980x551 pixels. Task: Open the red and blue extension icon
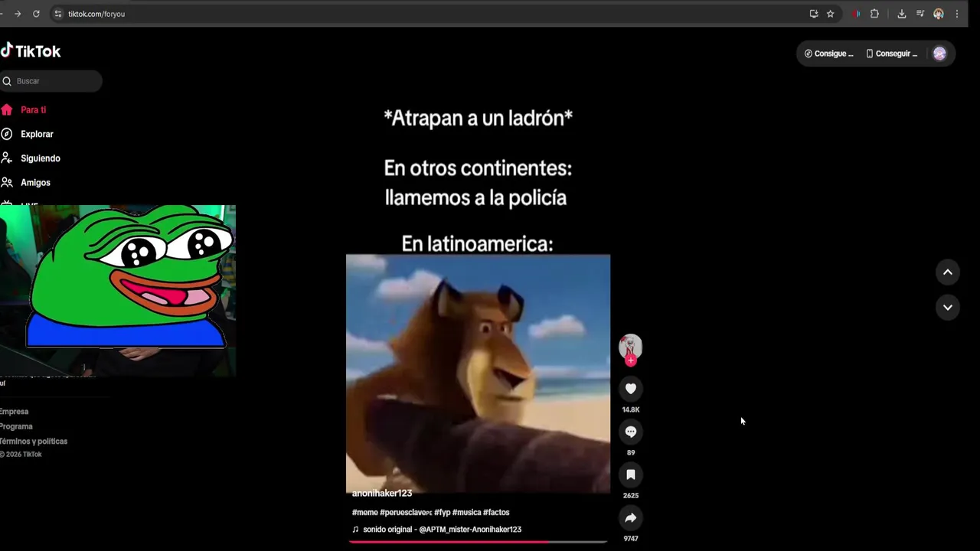(855, 14)
